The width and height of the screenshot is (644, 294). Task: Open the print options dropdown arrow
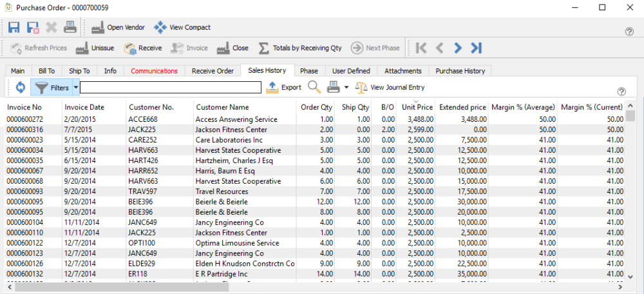346,88
